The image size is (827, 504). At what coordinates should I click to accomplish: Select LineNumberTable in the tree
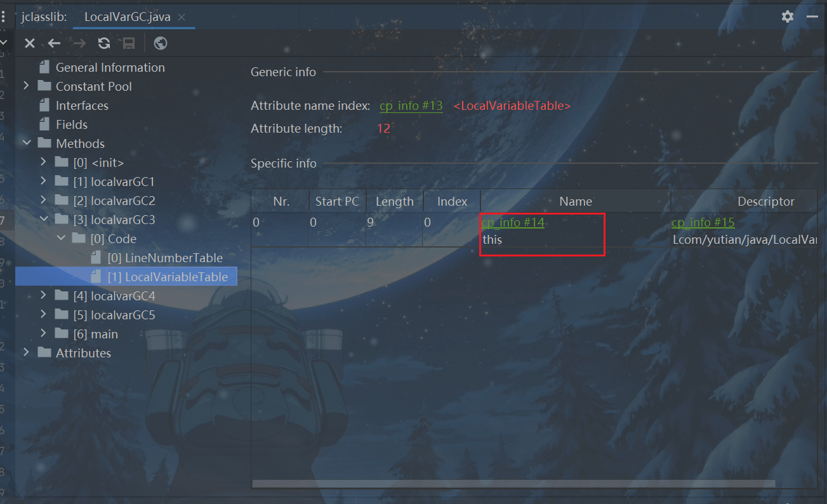[x=173, y=258]
